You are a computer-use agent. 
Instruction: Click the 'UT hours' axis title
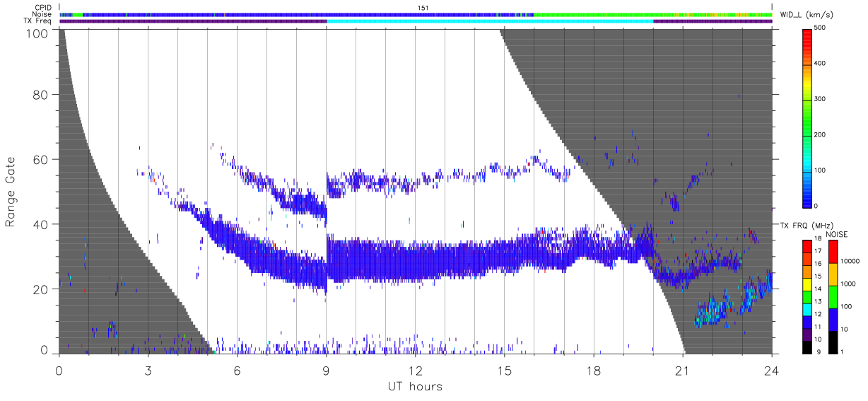coord(415,387)
